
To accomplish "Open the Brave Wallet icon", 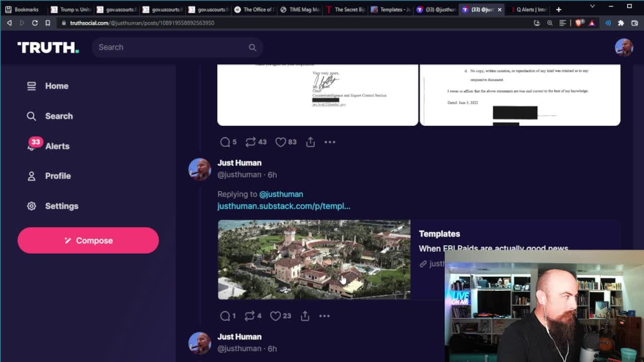I will (633, 23).
